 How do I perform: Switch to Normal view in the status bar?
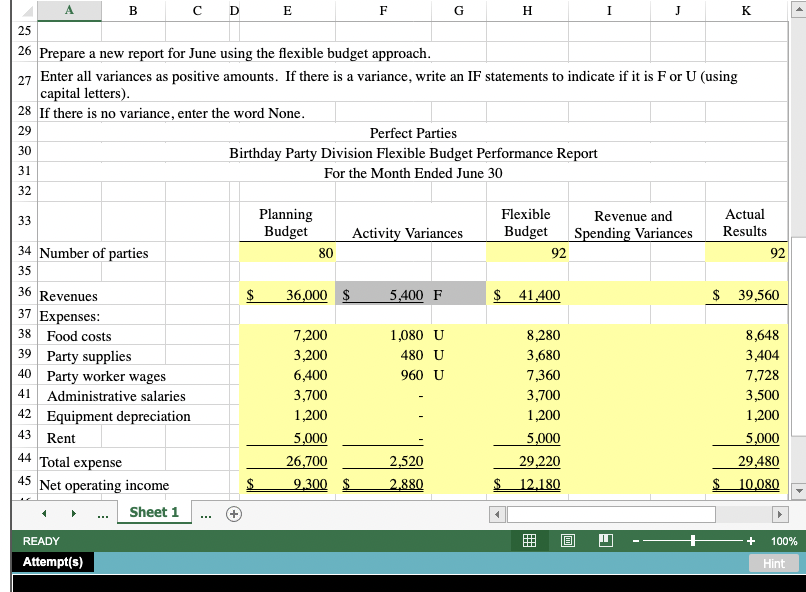529,541
